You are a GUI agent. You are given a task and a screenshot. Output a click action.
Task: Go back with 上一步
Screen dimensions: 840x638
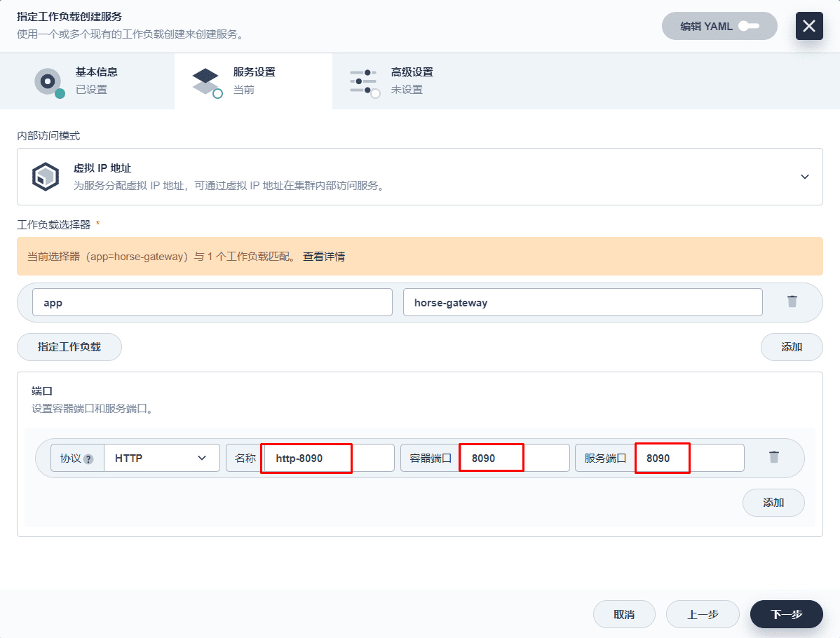703,614
